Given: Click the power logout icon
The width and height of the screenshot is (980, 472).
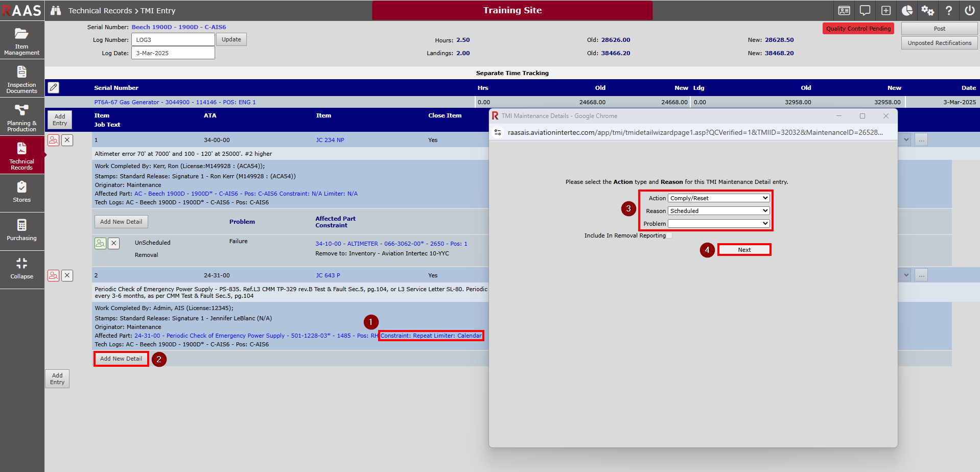Looking at the screenshot, I should pyautogui.click(x=969, y=10).
